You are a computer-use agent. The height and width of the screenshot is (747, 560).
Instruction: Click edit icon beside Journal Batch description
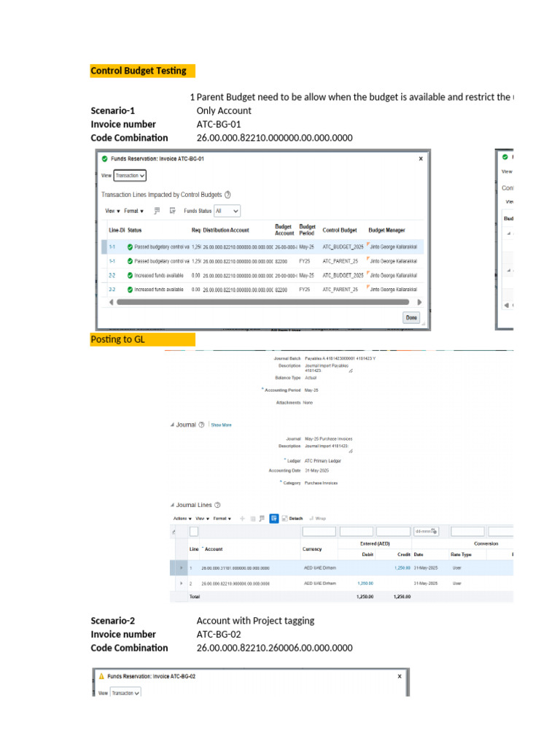[351, 371]
